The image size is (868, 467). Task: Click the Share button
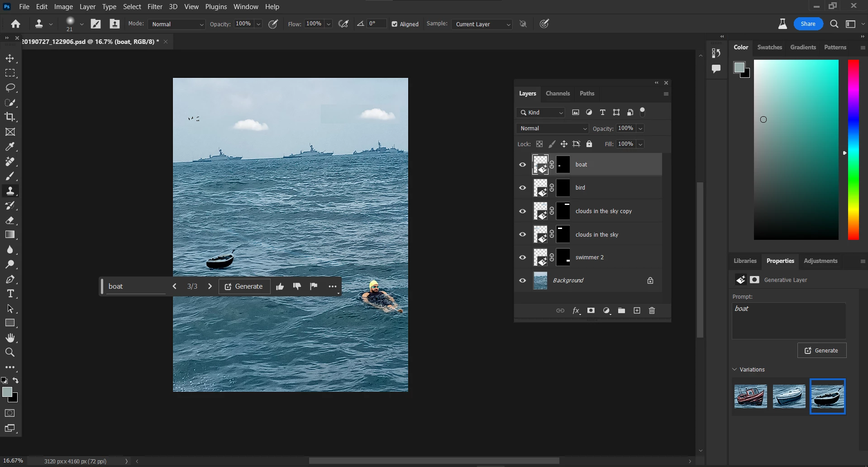click(x=808, y=24)
